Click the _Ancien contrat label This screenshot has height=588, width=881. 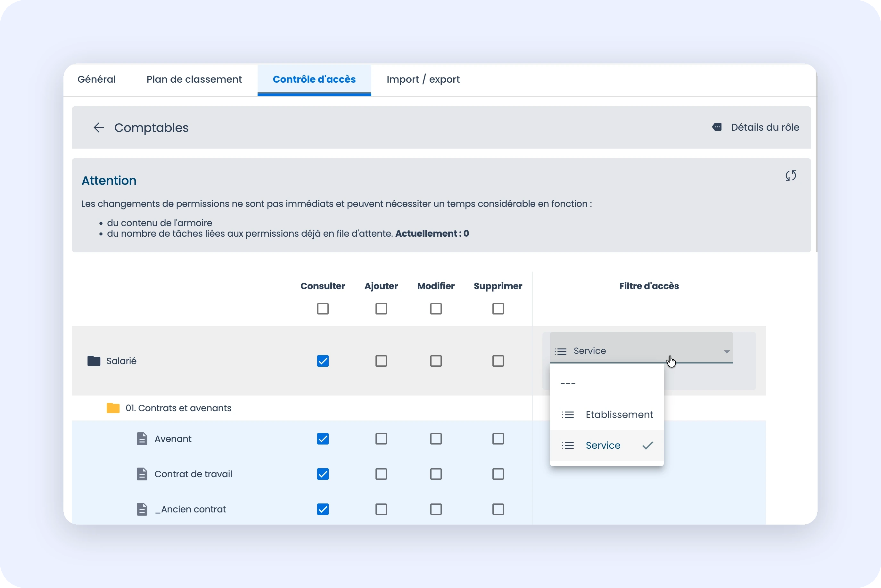pos(191,509)
